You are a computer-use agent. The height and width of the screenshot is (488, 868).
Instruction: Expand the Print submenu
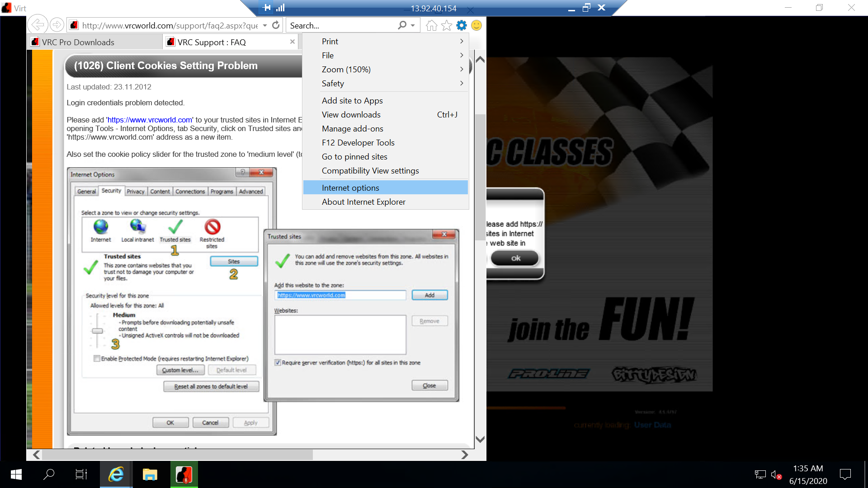[386, 41]
